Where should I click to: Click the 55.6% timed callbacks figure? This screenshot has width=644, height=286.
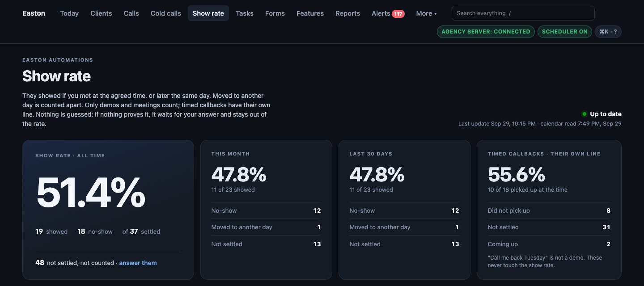(517, 174)
